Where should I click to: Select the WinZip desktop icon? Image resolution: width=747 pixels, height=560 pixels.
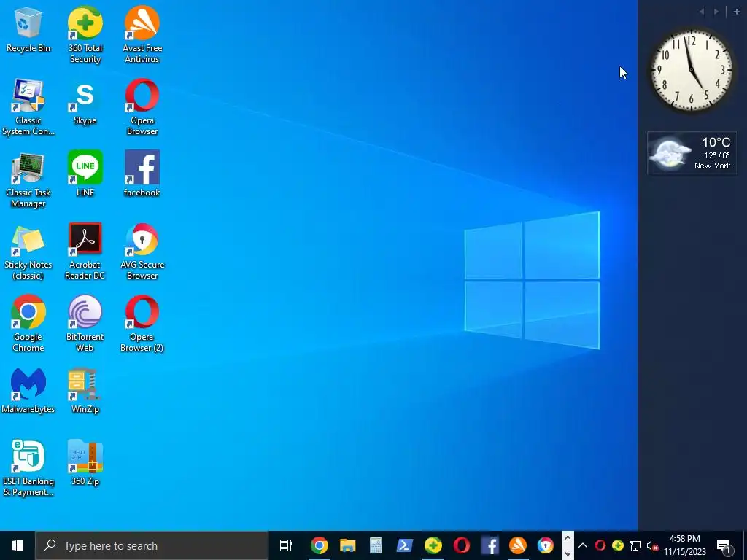[x=85, y=391]
